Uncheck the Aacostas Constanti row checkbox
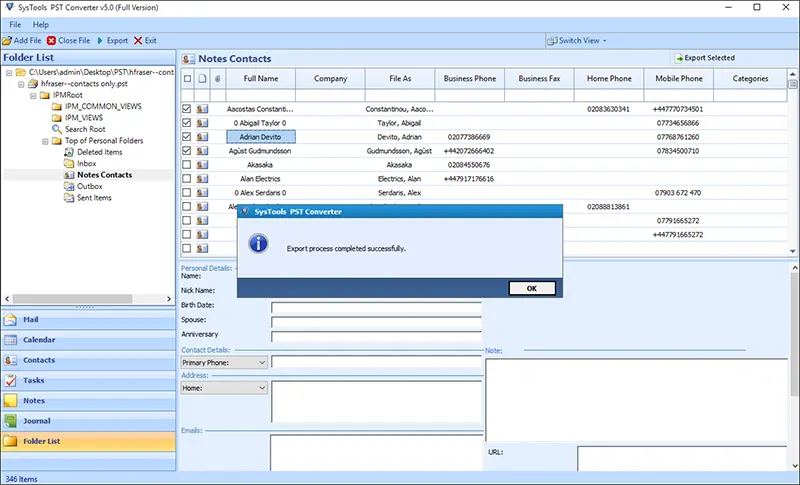Viewport: 800px width, 485px height. pos(187,109)
